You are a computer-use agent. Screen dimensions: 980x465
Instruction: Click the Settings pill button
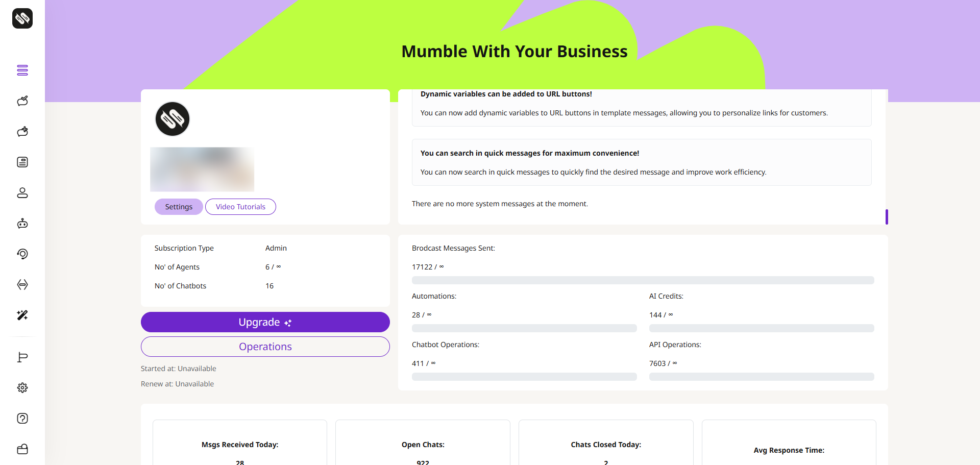pyautogui.click(x=179, y=207)
